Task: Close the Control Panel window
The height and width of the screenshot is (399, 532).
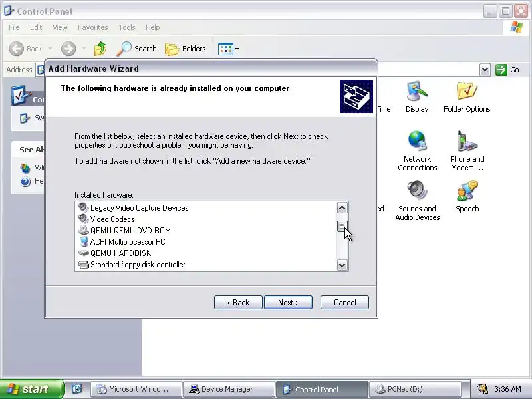Action: pyautogui.click(x=521, y=11)
